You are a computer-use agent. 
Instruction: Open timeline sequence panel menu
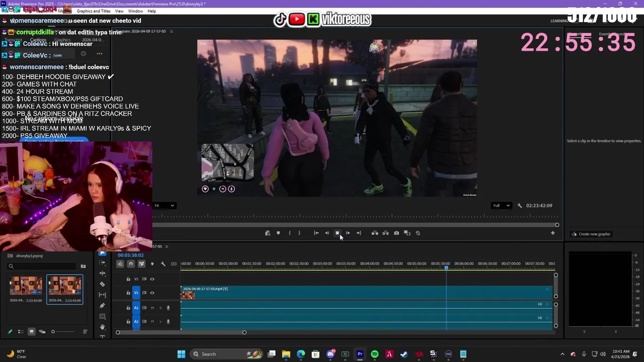pyautogui.click(x=167, y=246)
